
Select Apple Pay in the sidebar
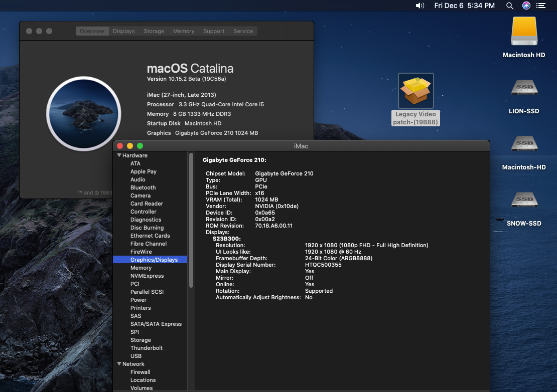click(143, 172)
